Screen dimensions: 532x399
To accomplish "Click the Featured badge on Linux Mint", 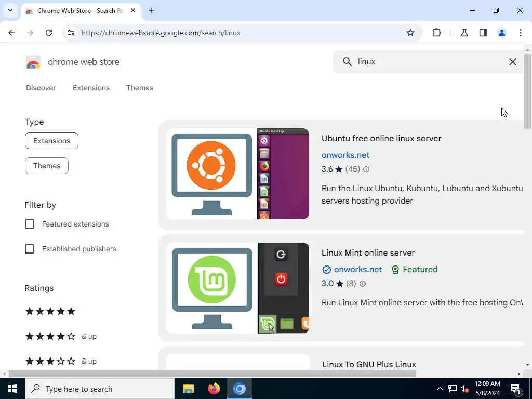I will 414,270.
